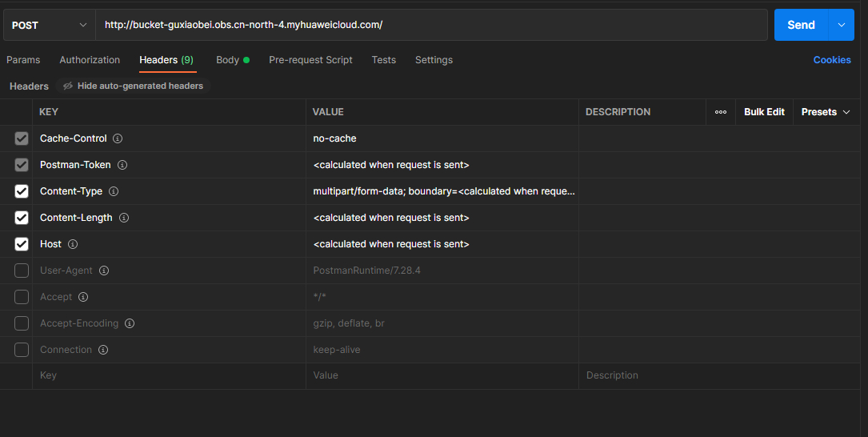Disable the Host header checkbox
This screenshot has height=437, width=868.
tap(22, 244)
